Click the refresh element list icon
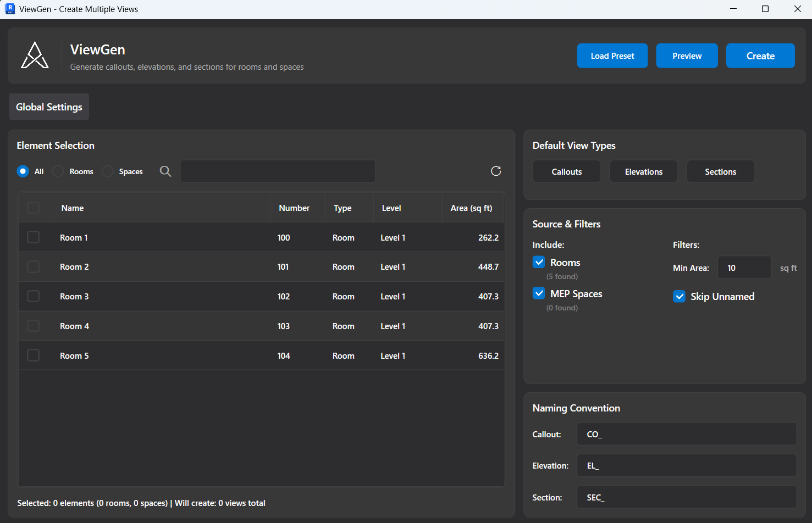This screenshot has height=523, width=812. (x=496, y=171)
